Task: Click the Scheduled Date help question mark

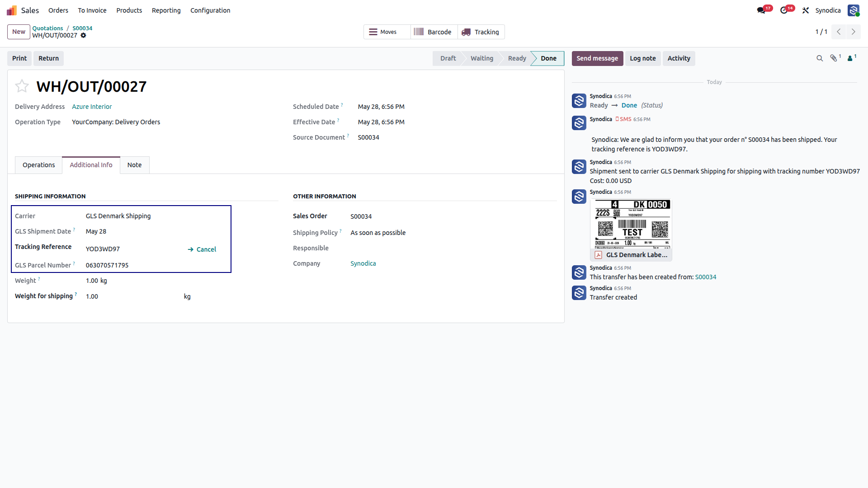Action: [x=342, y=105]
